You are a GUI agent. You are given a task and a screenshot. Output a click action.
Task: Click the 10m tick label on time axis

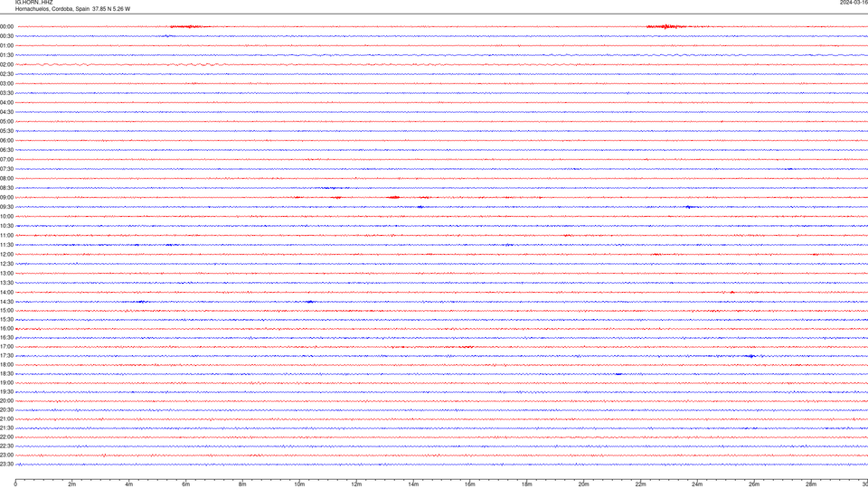[299, 484]
